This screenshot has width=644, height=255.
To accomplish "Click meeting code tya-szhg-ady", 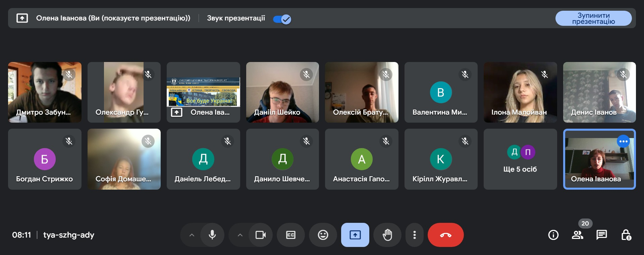I will click(x=69, y=235).
